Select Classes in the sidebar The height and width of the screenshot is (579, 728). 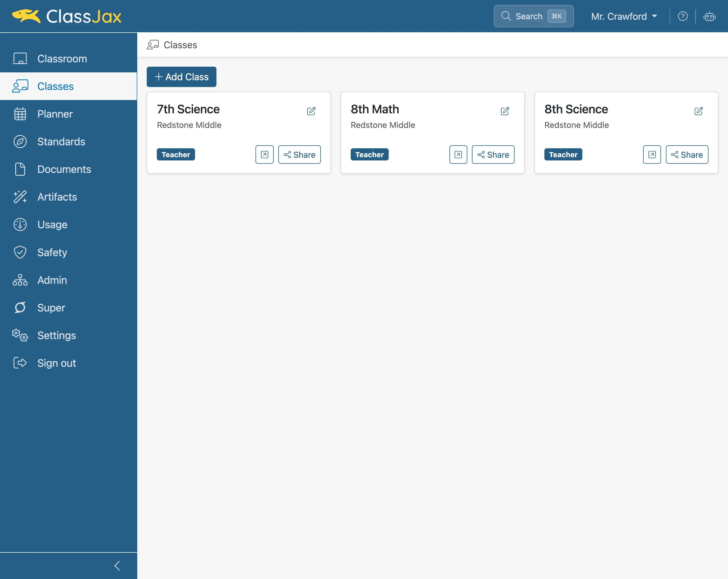[x=69, y=86]
